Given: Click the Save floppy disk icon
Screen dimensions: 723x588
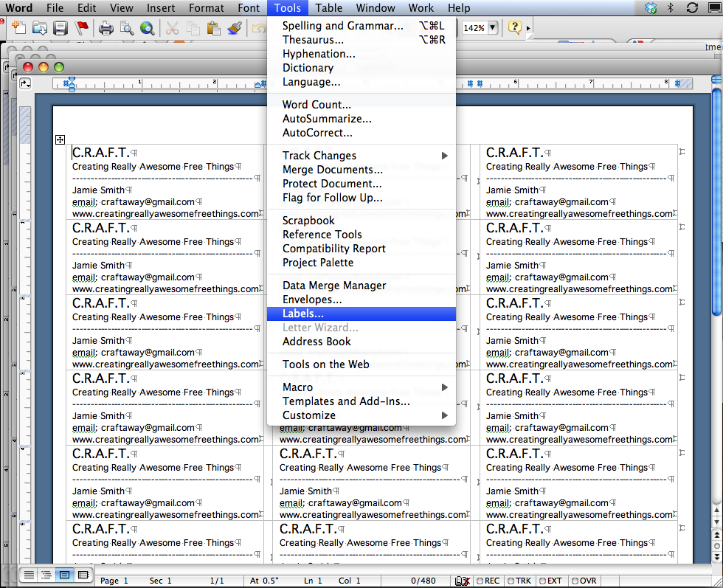Looking at the screenshot, I should tap(60, 28).
